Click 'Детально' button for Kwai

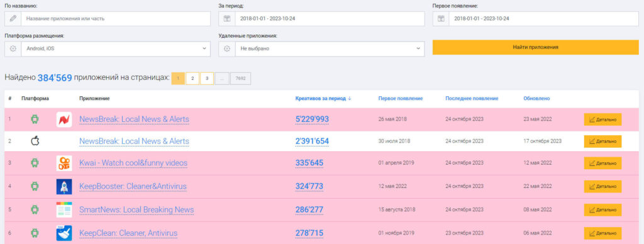tap(602, 163)
